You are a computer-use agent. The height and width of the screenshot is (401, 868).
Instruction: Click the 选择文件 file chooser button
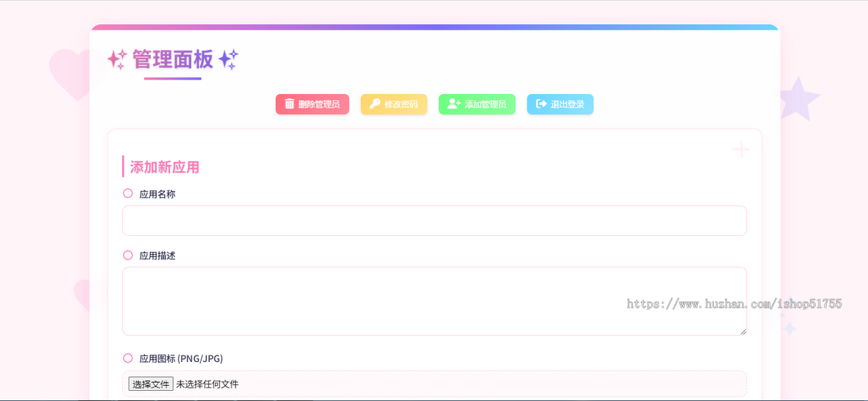[x=150, y=384]
